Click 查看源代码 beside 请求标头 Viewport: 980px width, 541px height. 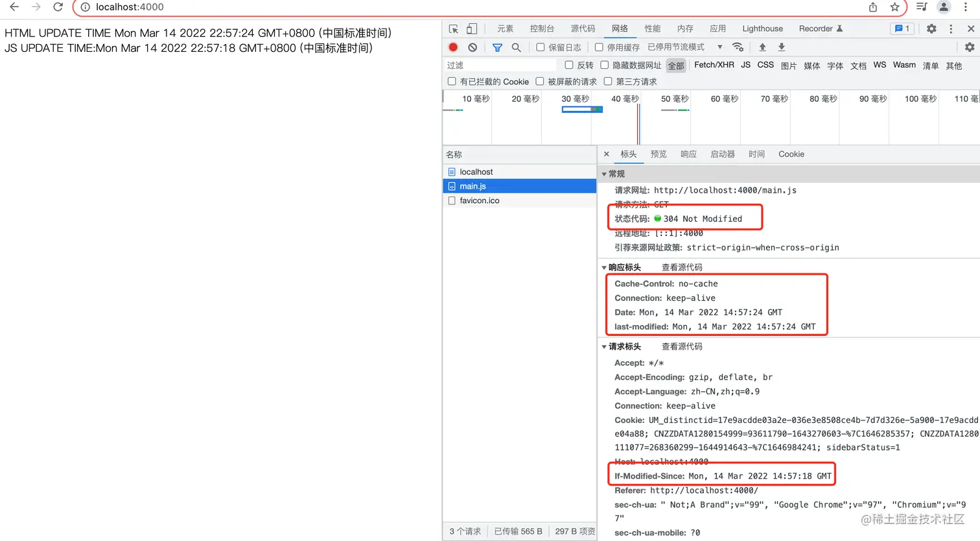tap(681, 346)
